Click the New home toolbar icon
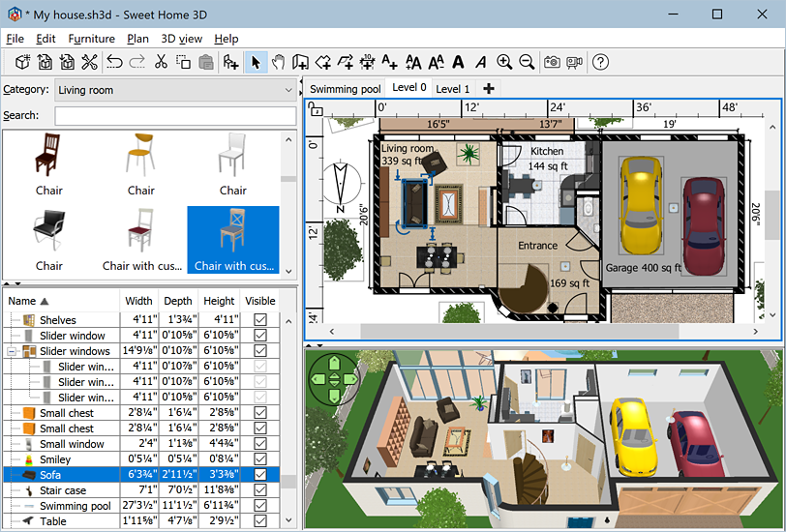Screen dimensions: 786x532 click(x=21, y=63)
